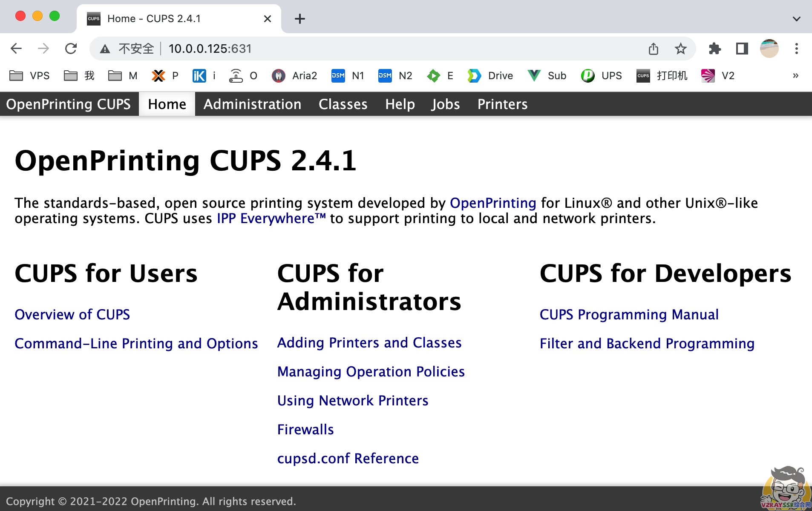
Task: Open a new browser tab
Action: (x=300, y=19)
